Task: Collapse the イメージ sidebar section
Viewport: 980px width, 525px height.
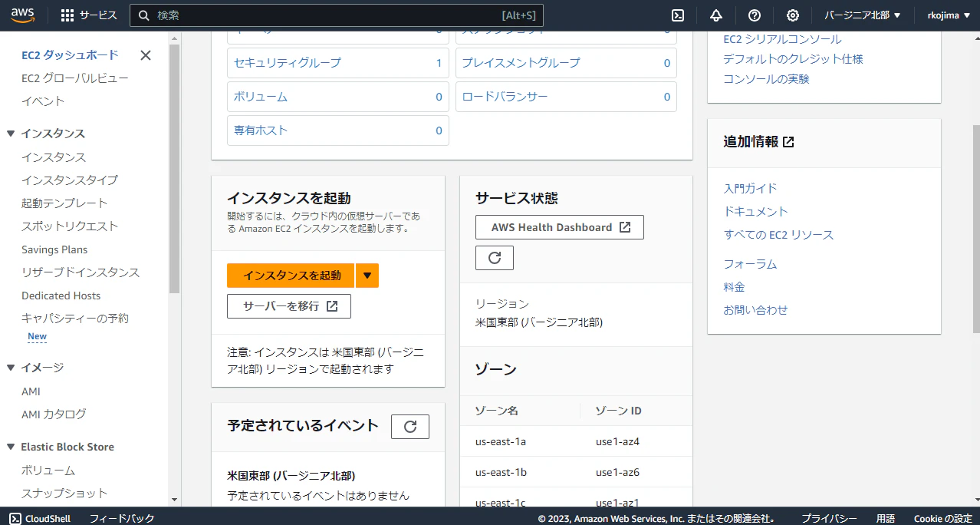Action: point(11,368)
